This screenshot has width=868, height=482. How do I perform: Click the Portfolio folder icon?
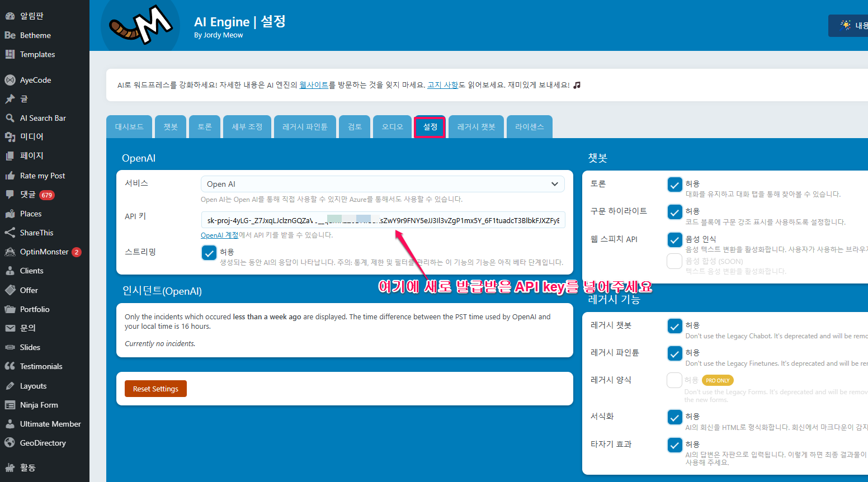pyautogui.click(x=10, y=309)
